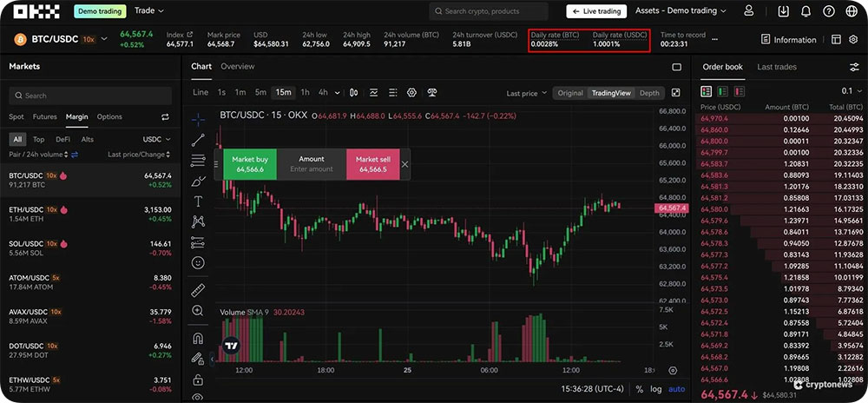Open chart indicators from the toolbar
The width and height of the screenshot is (868, 403).
click(373, 92)
